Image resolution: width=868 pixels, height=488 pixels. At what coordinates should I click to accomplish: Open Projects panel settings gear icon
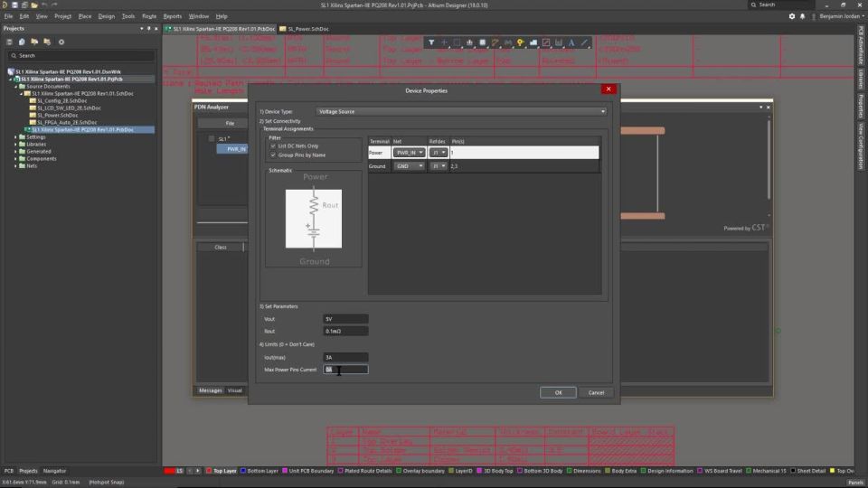[x=61, y=42]
